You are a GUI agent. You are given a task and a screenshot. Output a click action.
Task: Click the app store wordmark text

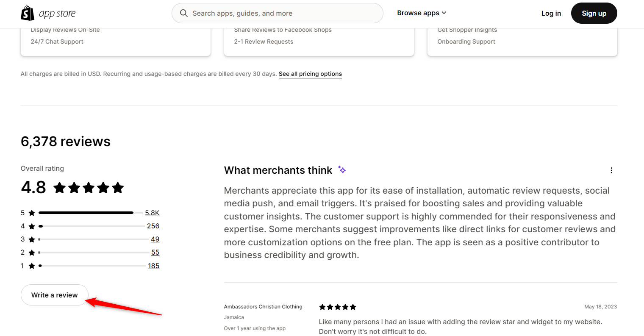coord(57,14)
